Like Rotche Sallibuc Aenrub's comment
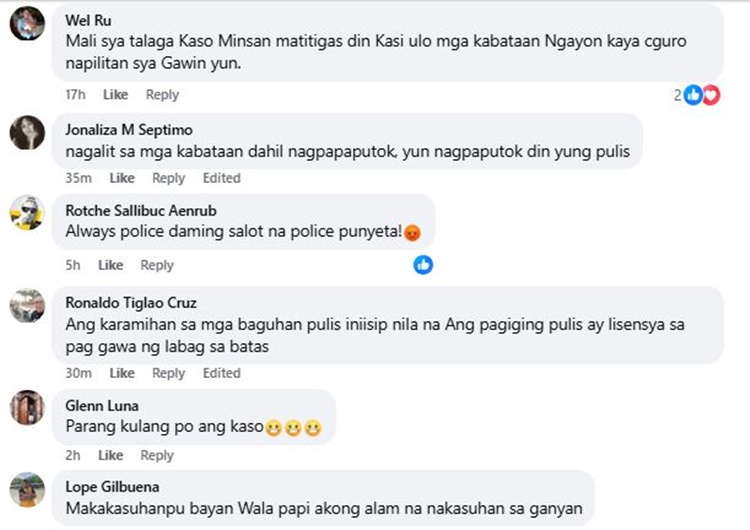The height and width of the screenshot is (530, 750). (110, 265)
